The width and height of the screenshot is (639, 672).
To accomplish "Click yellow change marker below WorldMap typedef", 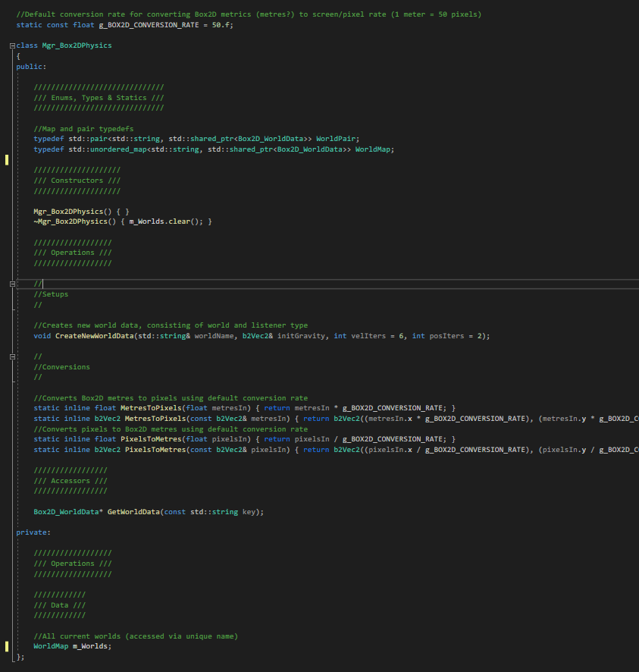I will (x=8, y=160).
